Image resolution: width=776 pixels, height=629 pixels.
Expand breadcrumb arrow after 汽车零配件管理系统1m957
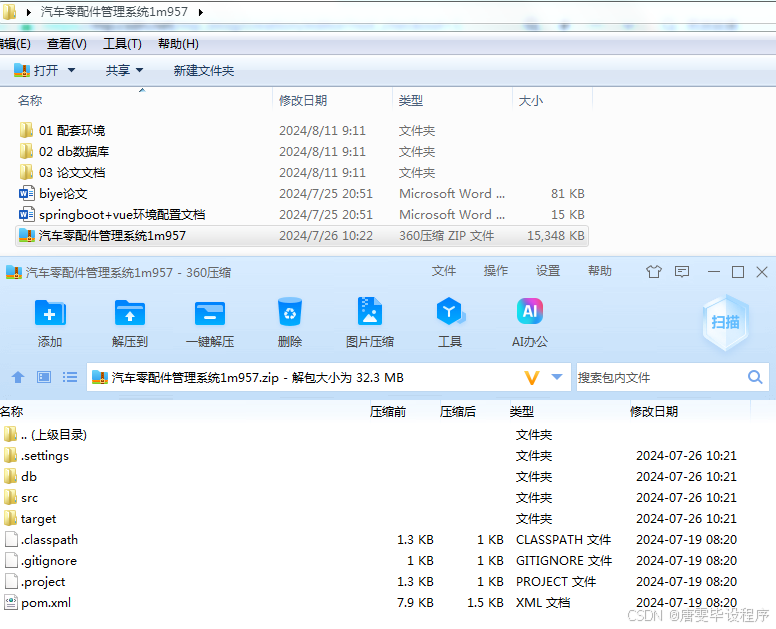click(200, 12)
